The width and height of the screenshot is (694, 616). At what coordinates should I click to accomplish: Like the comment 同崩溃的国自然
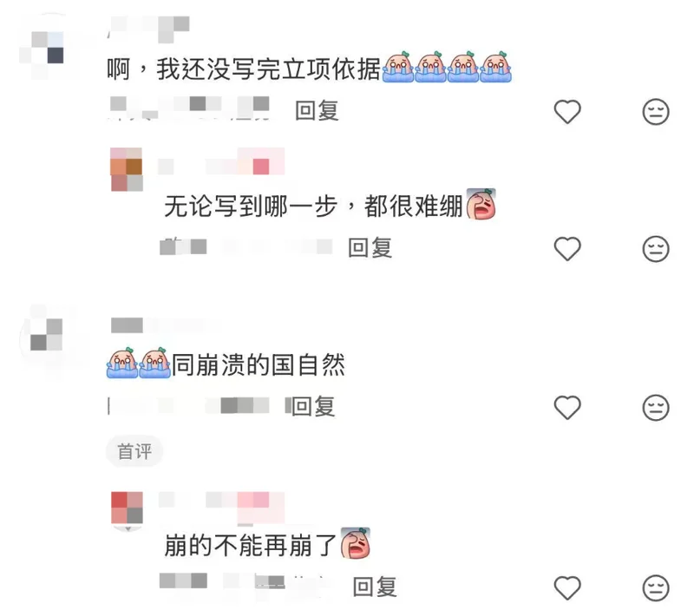point(567,407)
